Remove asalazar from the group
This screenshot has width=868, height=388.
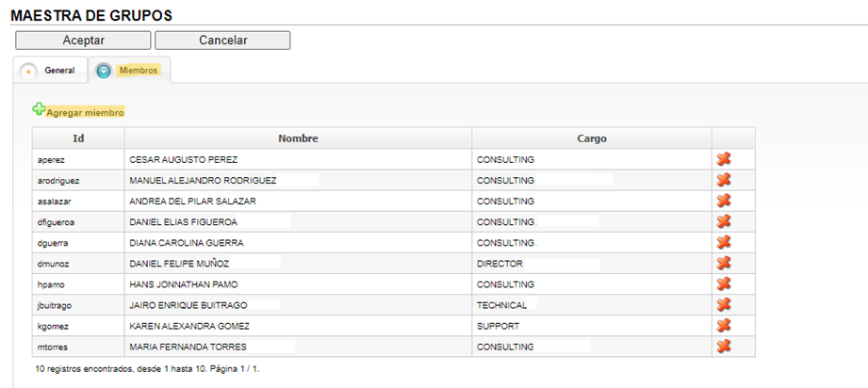point(724,201)
